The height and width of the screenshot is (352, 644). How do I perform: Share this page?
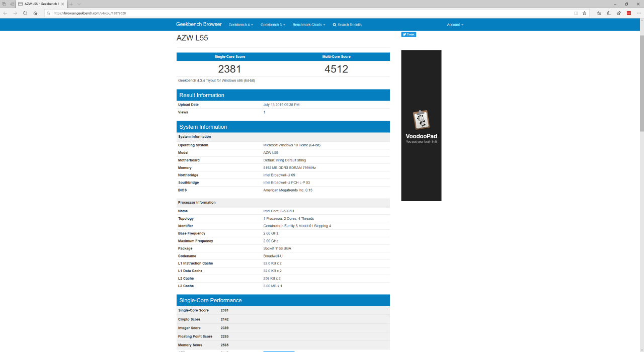pos(619,13)
